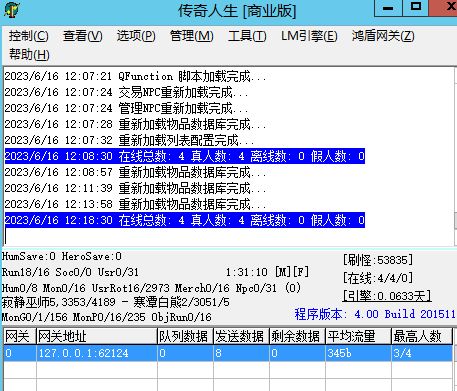
Task: Open the 管理(M) menu
Action: point(192,36)
